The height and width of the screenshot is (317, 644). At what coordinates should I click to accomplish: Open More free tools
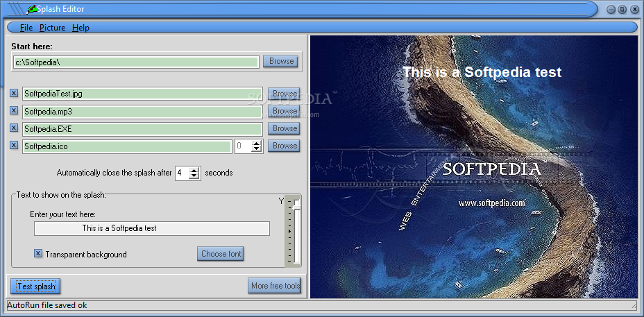[275, 285]
